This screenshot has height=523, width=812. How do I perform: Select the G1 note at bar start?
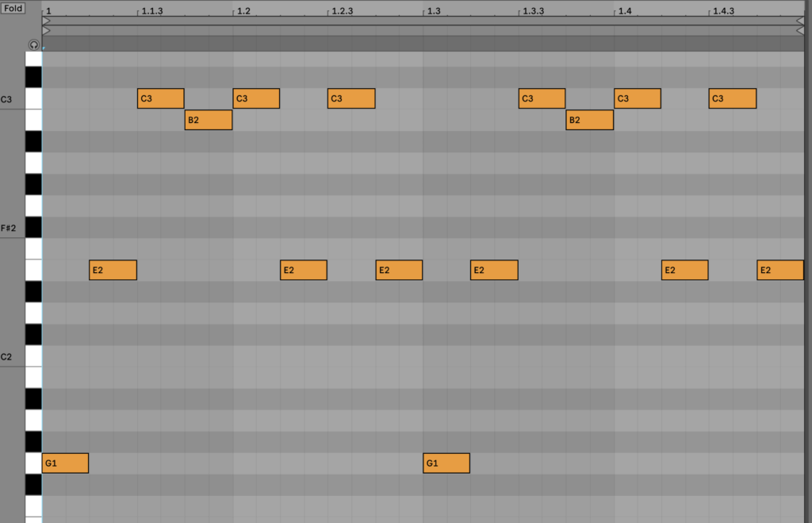pyautogui.click(x=65, y=463)
